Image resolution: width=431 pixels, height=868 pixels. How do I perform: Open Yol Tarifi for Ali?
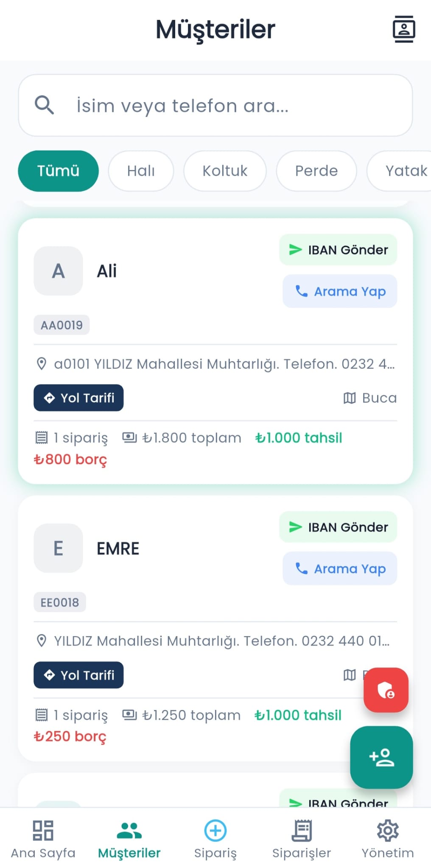click(78, 398)
